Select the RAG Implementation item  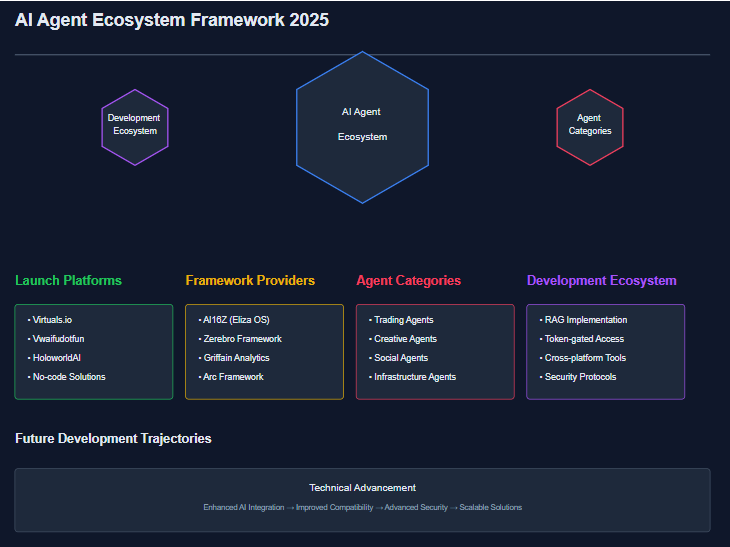point(583,320)
